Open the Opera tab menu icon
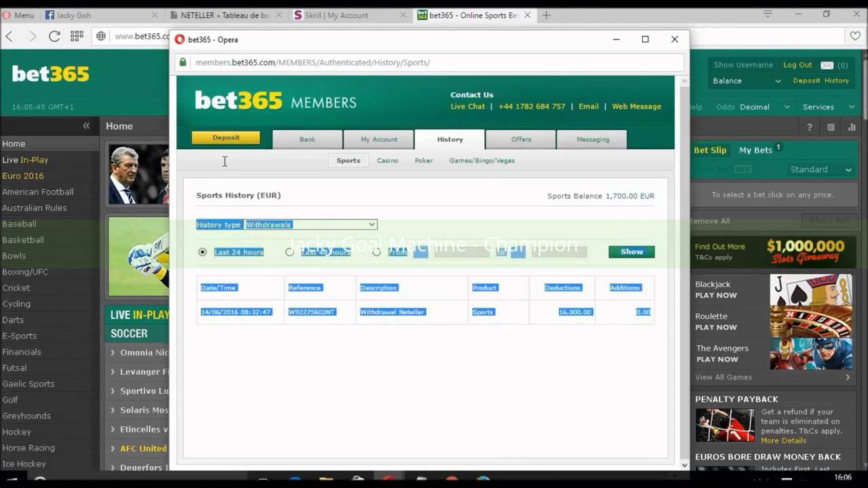 pyautogui.click(x=768, y=14)
